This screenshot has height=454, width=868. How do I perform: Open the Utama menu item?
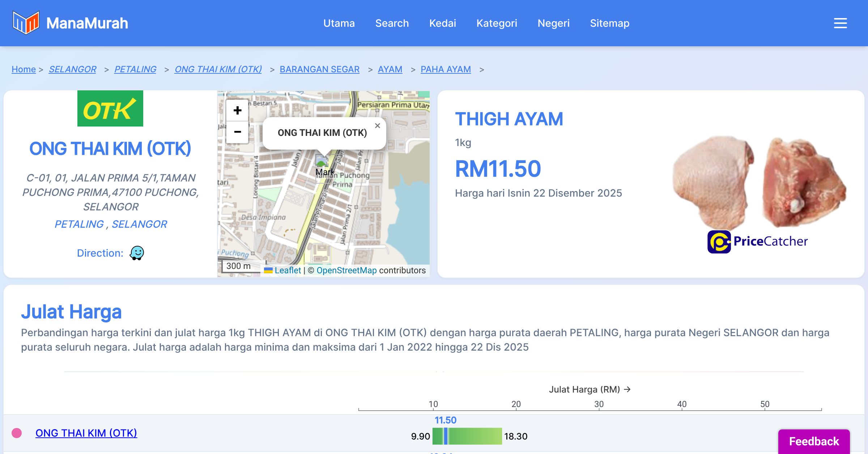pos(339,23)
